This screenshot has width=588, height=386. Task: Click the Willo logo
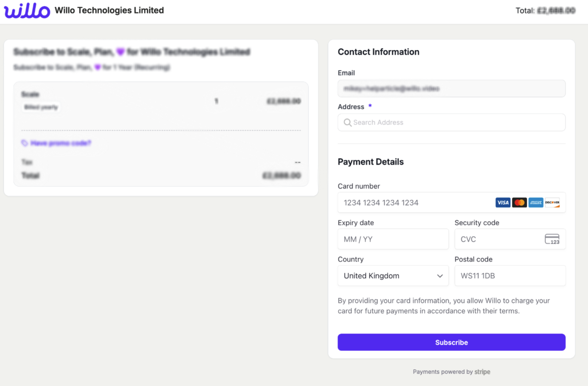coord(27,11)
